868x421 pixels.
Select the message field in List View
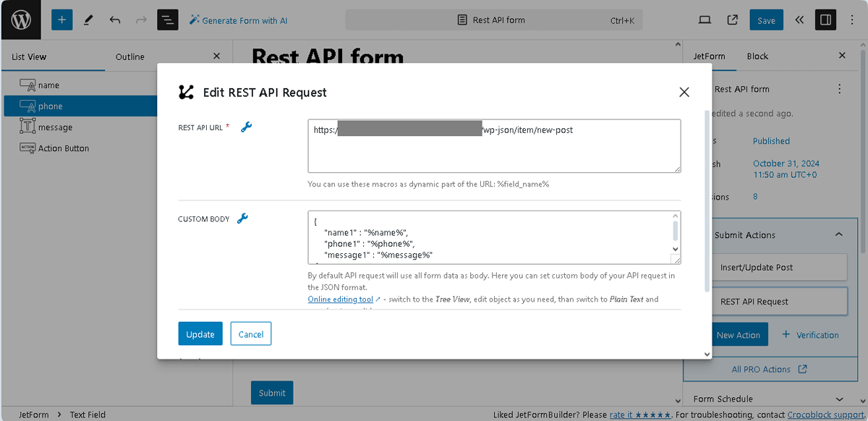pos(80,127)
